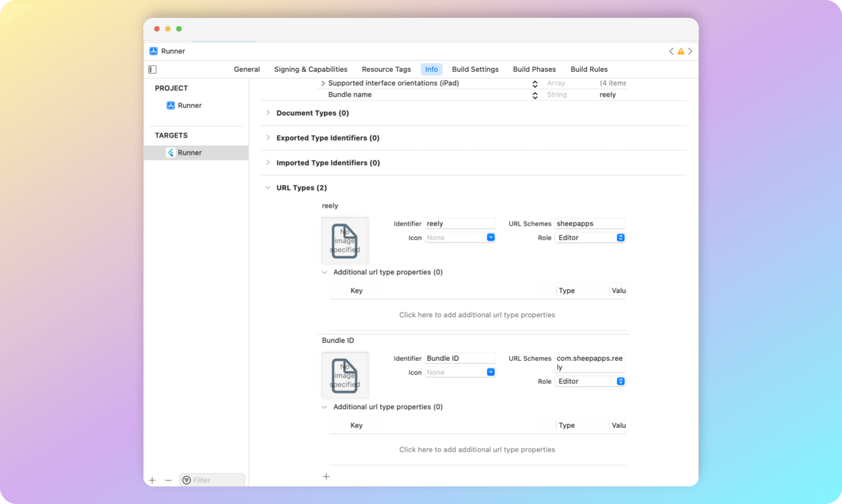Click the filter icon in the sidebar filter field

187,480
